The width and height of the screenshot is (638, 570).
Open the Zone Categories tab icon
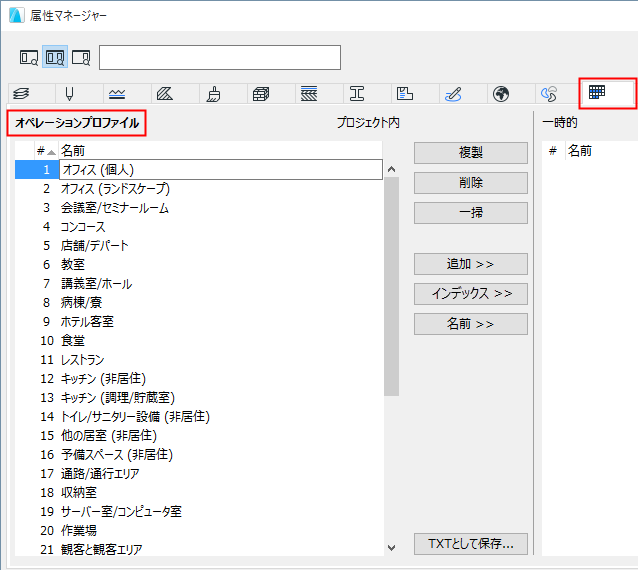pyautogui.click(x=405, y=94)
